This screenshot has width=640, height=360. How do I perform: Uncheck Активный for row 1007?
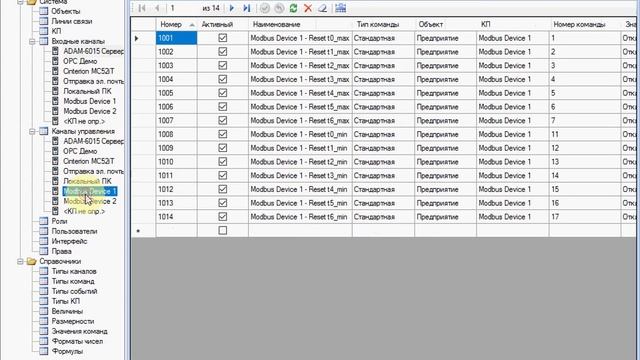pyautogui.click(x=222, y=120)
